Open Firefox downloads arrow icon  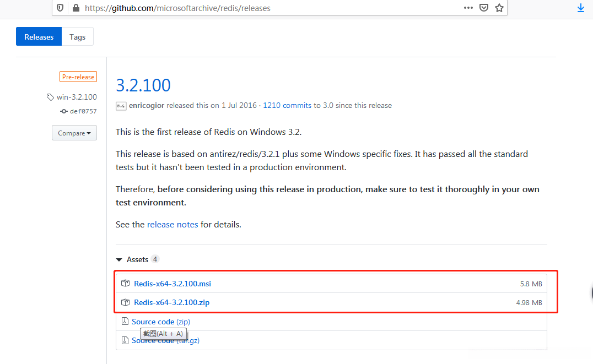point(581,8)
